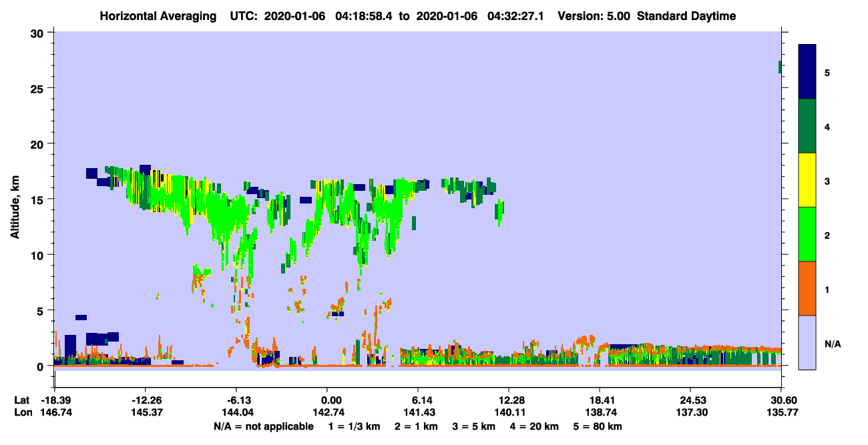Screen dimensions: 868x445
Task: Click longitude value 138.74
Action: 600,412
